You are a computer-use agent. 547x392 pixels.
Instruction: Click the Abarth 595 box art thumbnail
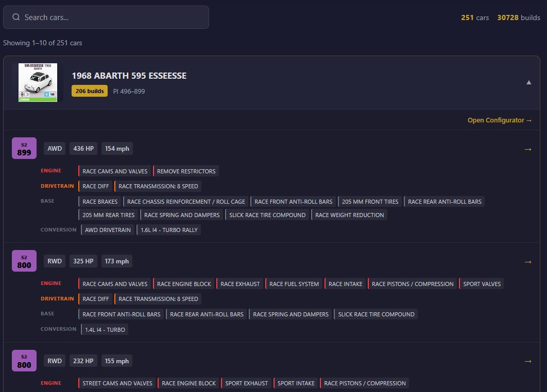(x=38, y=82)
